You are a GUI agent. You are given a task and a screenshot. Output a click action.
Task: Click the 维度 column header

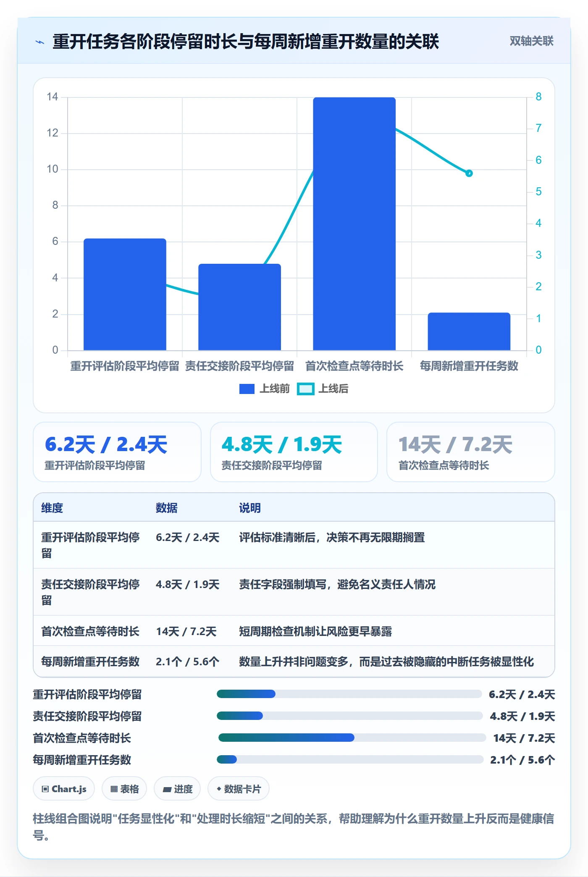[52, 508]
